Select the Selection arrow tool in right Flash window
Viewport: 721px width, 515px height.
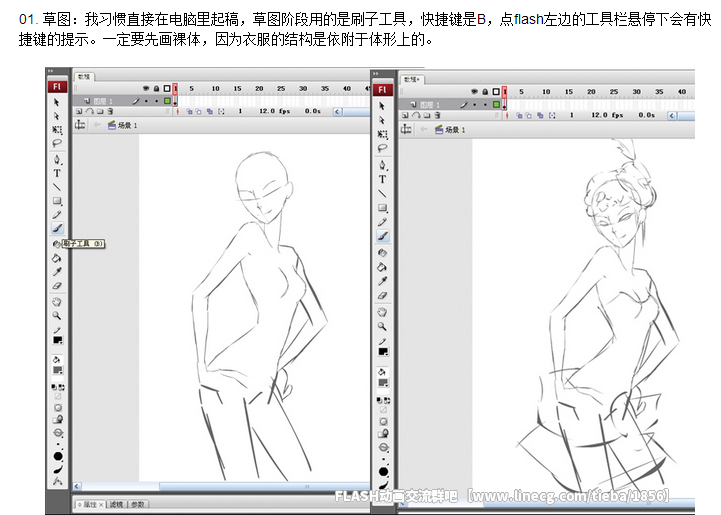(382, 106)
